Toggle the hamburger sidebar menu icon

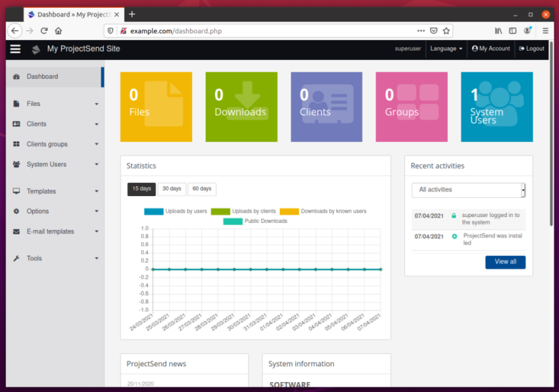[x=15, y=49]
